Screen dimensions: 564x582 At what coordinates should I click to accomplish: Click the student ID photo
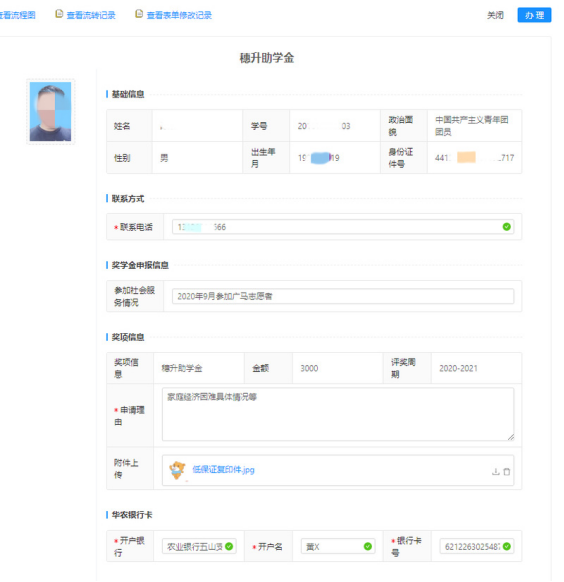point(50,111)
